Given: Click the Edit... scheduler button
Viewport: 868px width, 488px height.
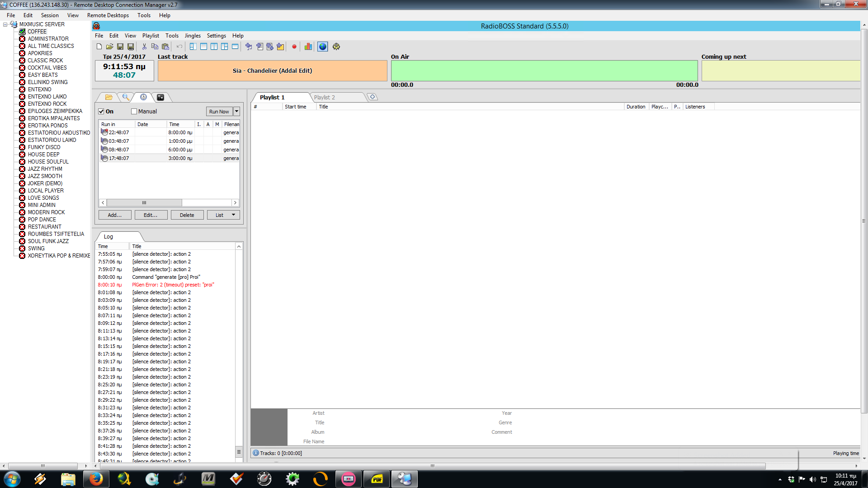Looking at the screenshot, I should (x=151, y=215).
